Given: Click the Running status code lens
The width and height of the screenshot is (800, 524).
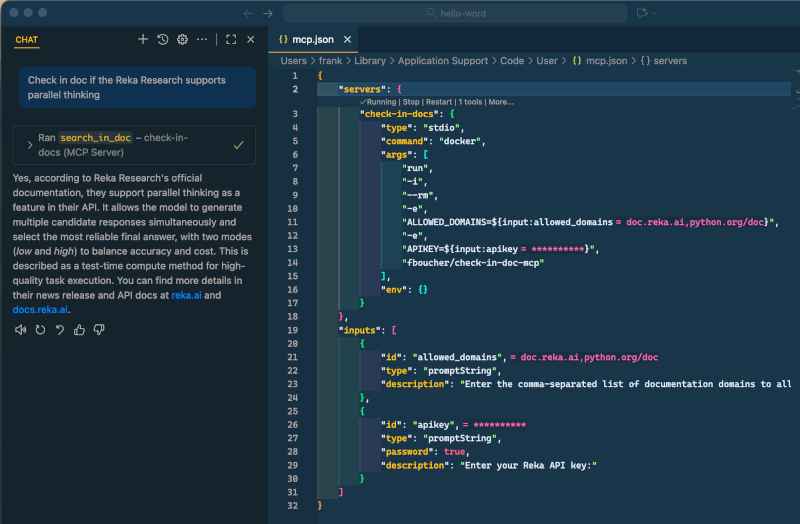Looking at the screenshot, I should (x=378, y=102).
